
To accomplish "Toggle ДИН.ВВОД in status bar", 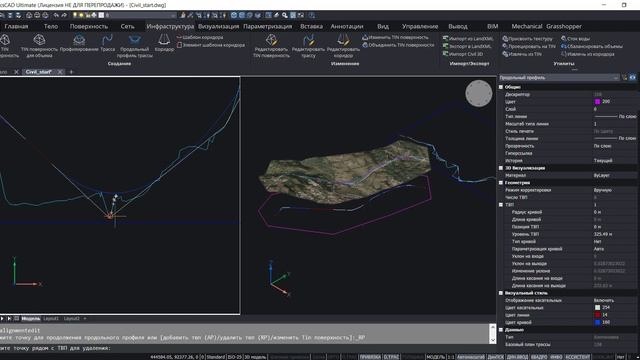I will pos(517,357).
